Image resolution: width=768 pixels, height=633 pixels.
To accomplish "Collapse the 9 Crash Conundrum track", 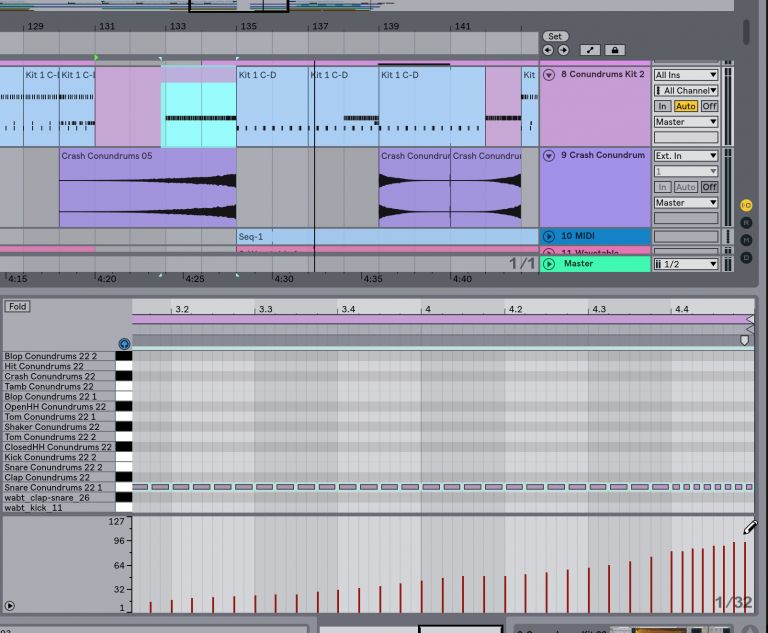I will click(549, 155).
